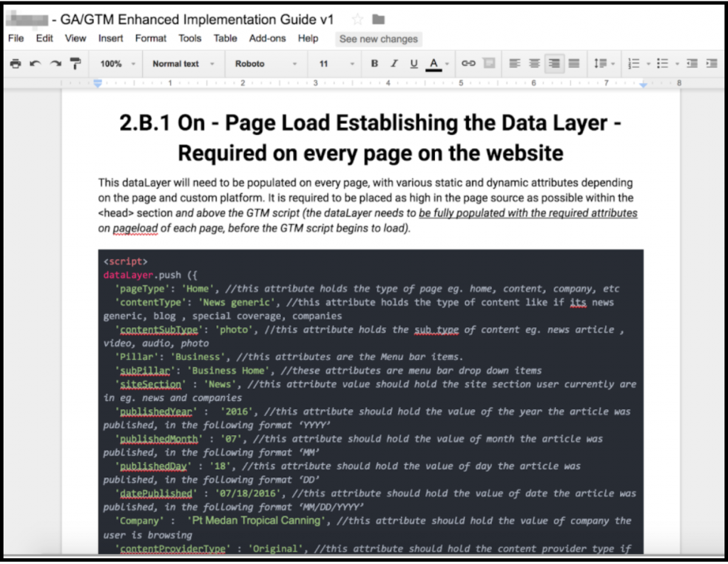This screenshot has height=564, width=728.
Task: Select the paint format roller
Action: (75, 64)
